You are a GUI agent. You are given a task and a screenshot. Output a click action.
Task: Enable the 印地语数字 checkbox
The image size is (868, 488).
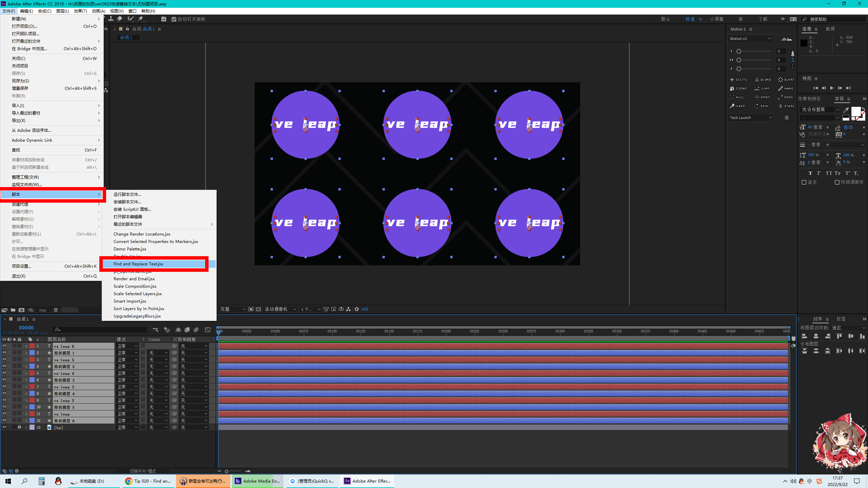(837, 182)
